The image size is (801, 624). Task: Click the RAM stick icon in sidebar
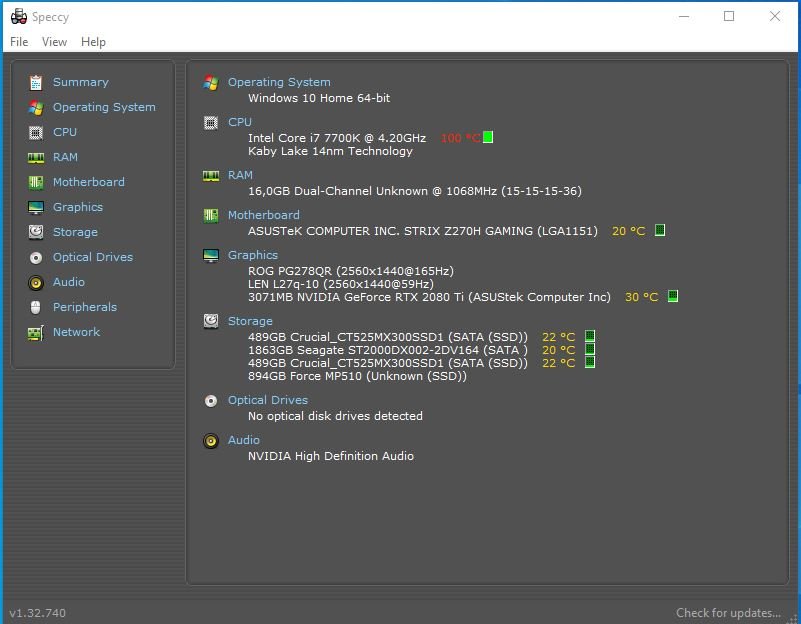[x=36, y=157]
